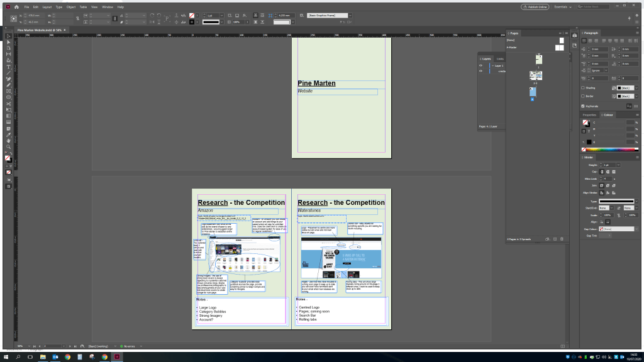Screen dimensions: 644x362
Task: Select the Direct Selection tool
Action: coord(9,42)
